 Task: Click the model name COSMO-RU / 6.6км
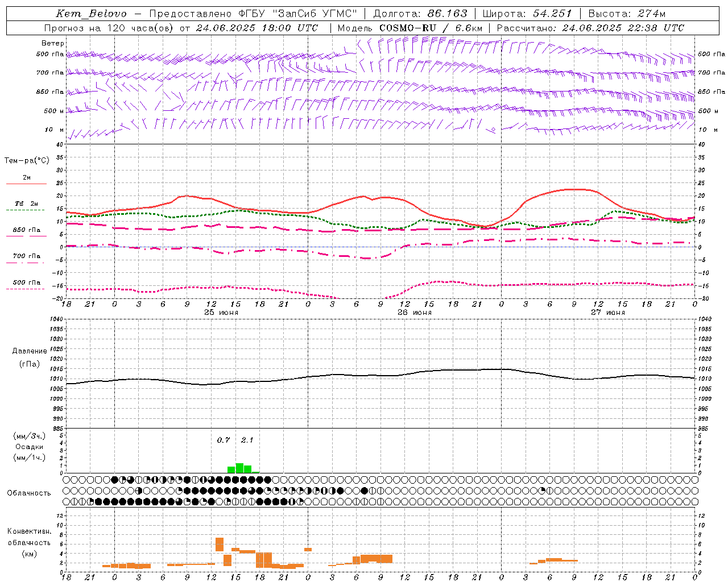[x=431, y=28]
